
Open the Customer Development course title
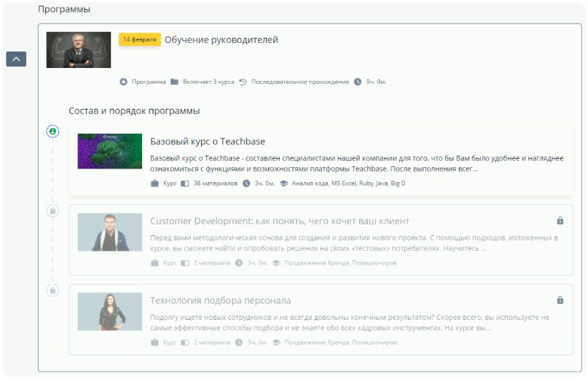pyautogui.click(x=280, y=221)
